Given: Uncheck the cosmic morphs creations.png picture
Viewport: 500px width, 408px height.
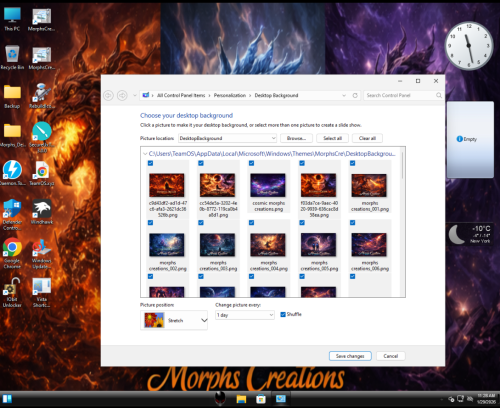Looking at the screenshot, I should 252,163.
